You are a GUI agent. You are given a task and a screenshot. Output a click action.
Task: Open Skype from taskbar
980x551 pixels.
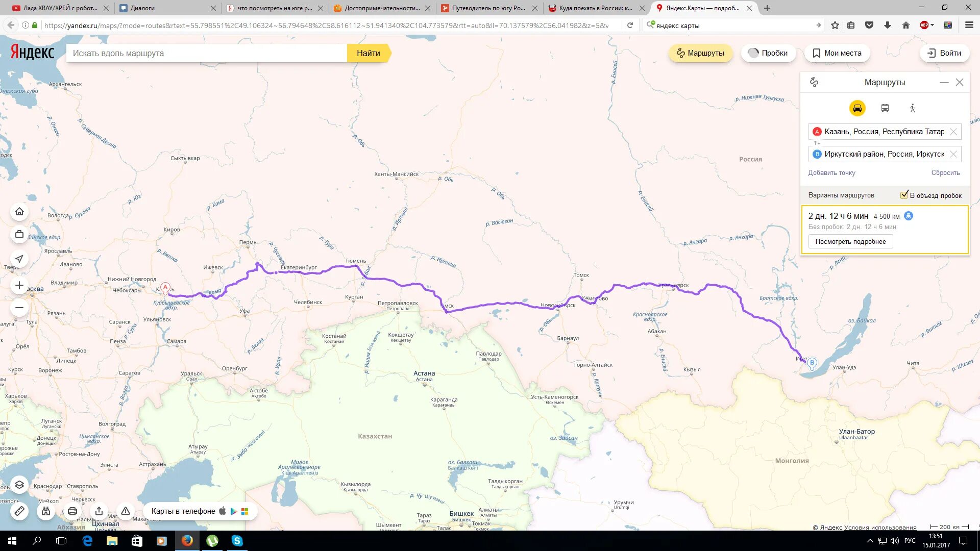tap(237, 541)
